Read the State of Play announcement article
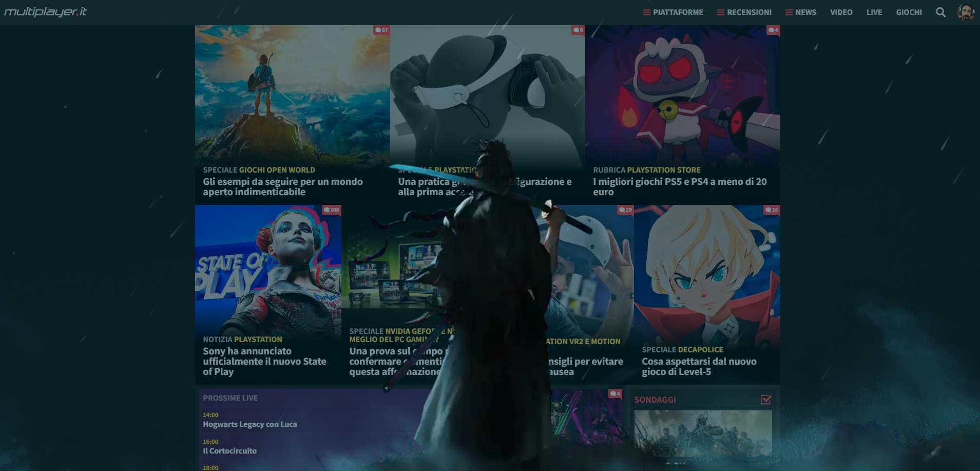Viewport: 980px width, 471px height. [264, 361]
